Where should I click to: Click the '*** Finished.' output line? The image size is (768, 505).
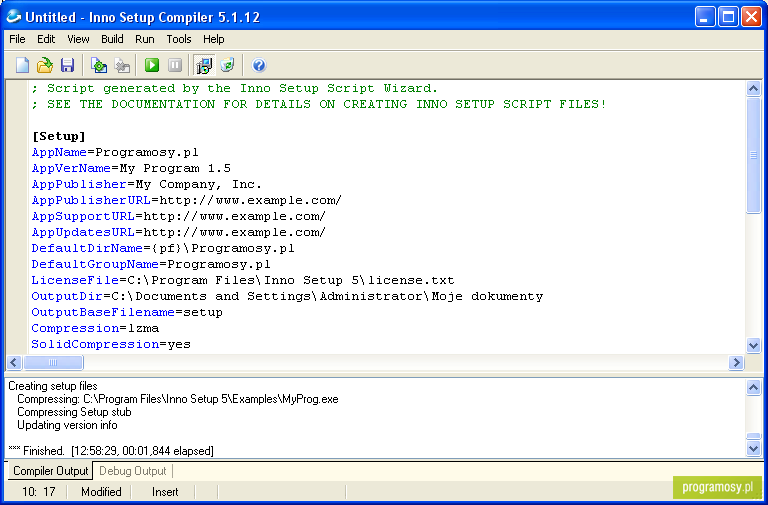pyautogui.click(x=111, y=451)
